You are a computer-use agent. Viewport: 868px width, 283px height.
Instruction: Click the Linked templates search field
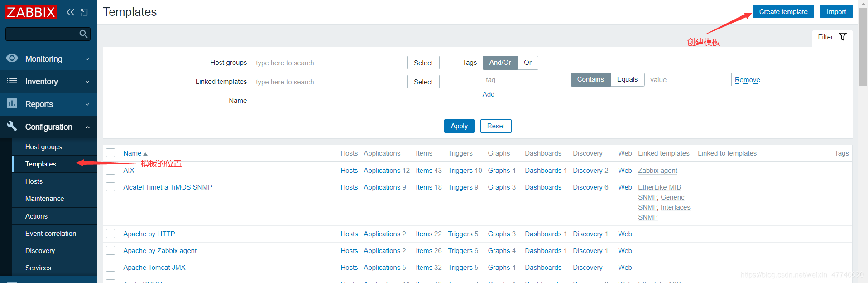click(x=329, y=82)
